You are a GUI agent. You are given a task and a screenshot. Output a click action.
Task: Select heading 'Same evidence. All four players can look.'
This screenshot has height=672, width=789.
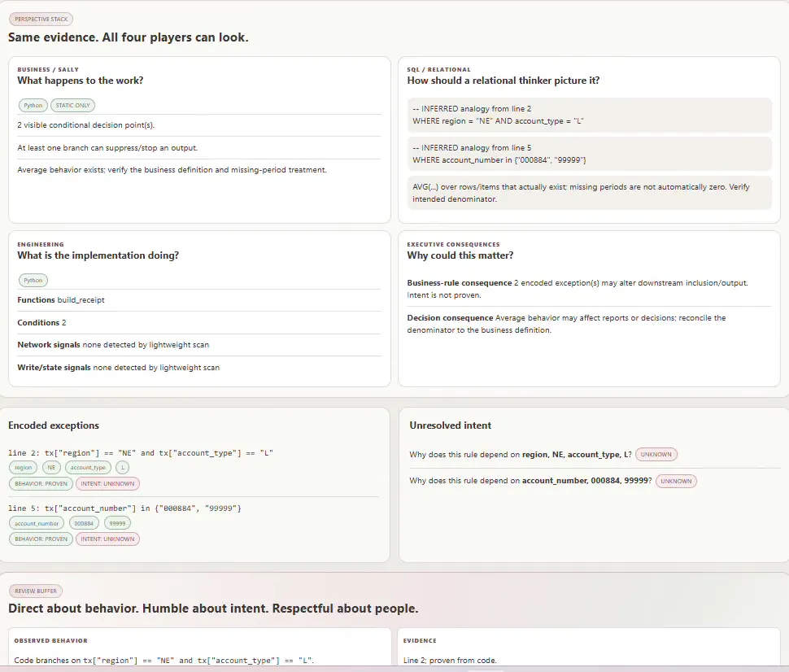(x=129, y=37)
